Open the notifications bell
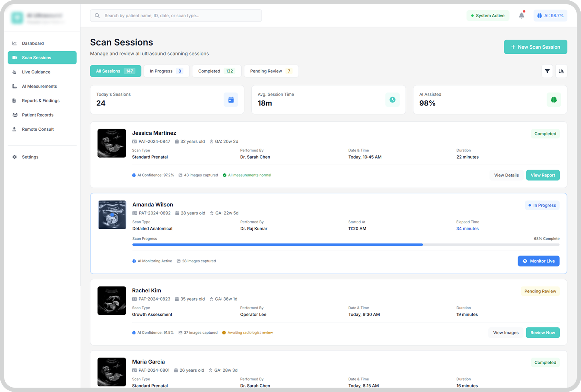 pos(521,16)
